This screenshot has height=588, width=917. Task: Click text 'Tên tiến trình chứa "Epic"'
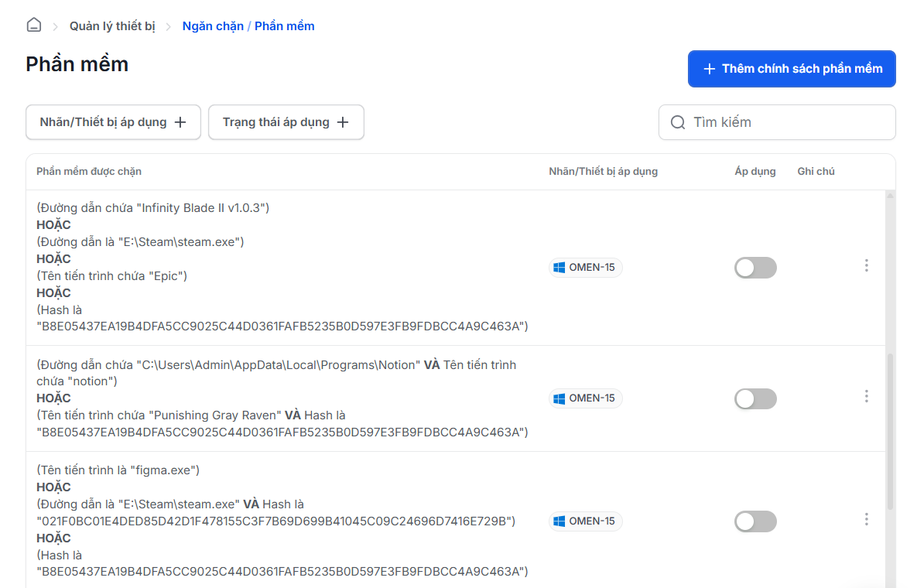coord(111,276)
